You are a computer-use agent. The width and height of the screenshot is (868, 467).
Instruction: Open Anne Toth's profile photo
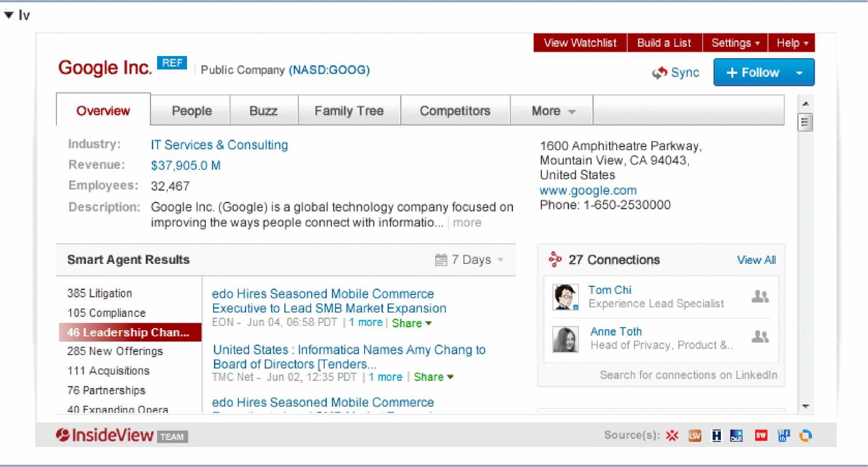coord(565,339)
